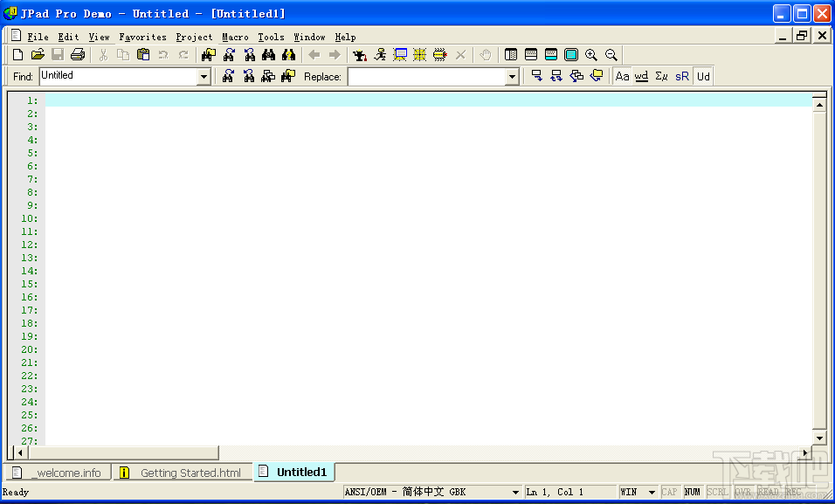Open the Window menu
This screenshot has width=835, height=504.
[309, 37]
